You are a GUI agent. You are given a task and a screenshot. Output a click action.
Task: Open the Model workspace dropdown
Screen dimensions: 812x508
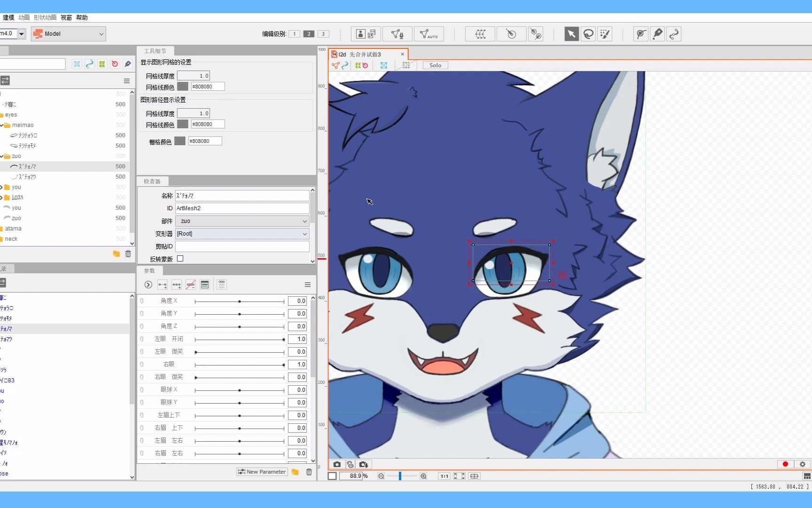[x=69, y=34]
